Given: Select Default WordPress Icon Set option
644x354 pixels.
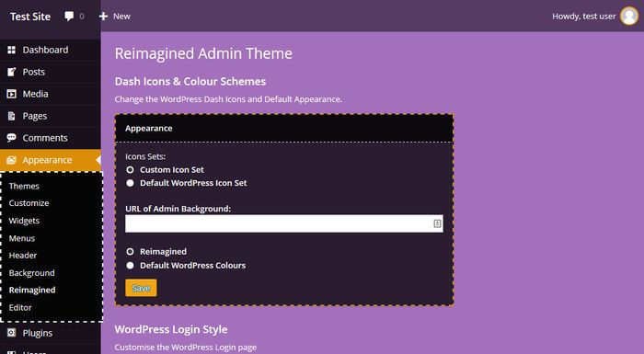Looking at the screenshot, I should pos(131,183).
